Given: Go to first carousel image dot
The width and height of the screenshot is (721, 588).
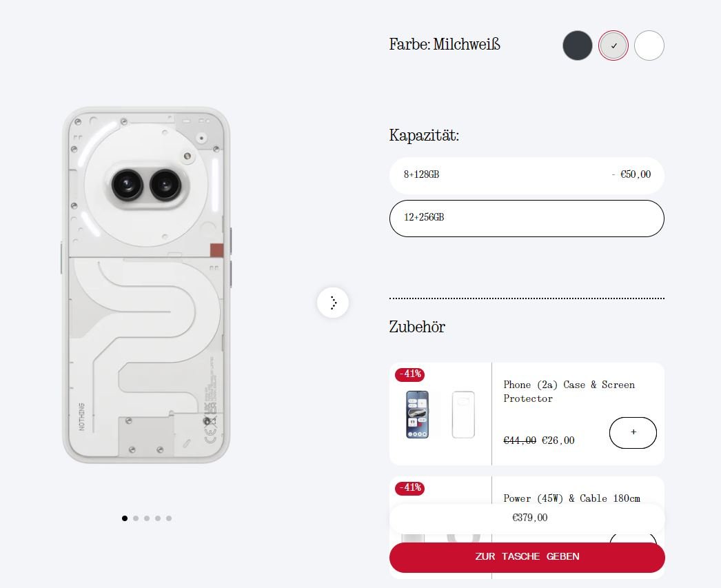Looking at the screenshot, I should click(125, 518).
